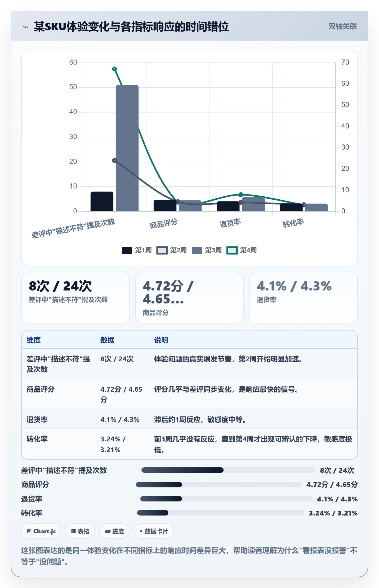Click '体验问题的真实爆发节奏' description in the table

coord(228,359)
